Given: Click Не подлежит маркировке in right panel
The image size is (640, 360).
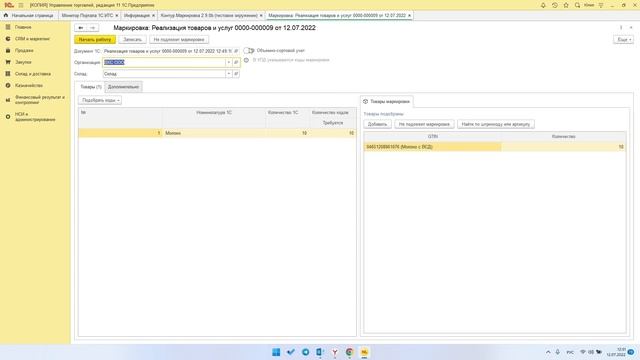Looking at the screenshot, I should pos(424,124).
